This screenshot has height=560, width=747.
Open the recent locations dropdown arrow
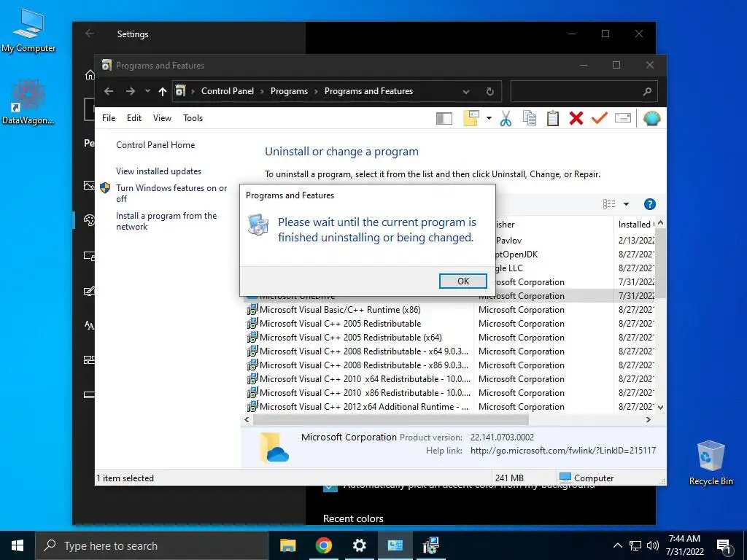tap(147, 91)
